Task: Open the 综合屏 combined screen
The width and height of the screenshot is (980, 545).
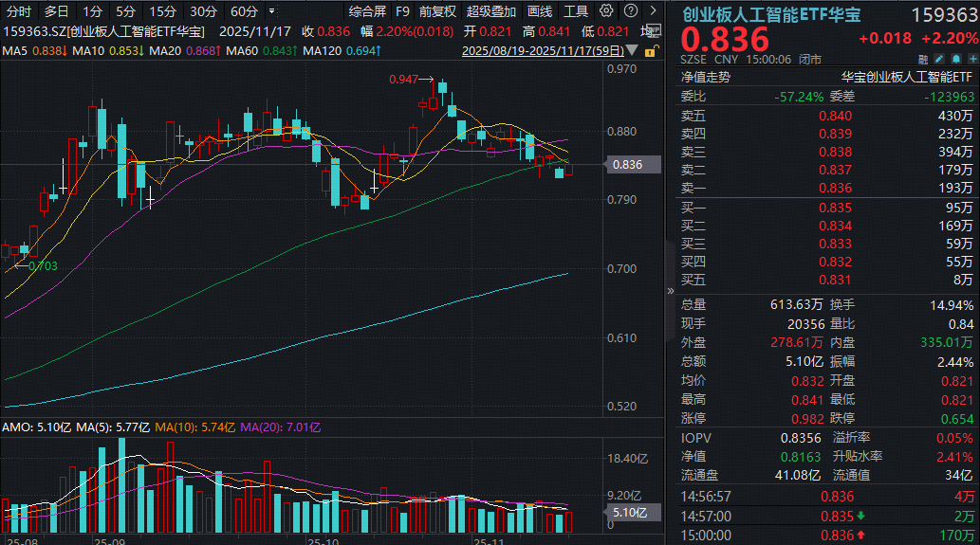Action: click(367, 11)
